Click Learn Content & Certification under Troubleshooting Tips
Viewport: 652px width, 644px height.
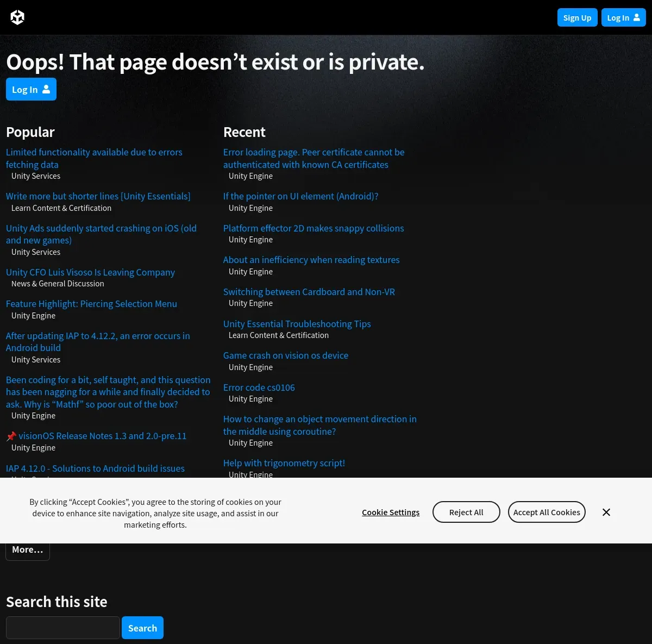coord(279,335)
